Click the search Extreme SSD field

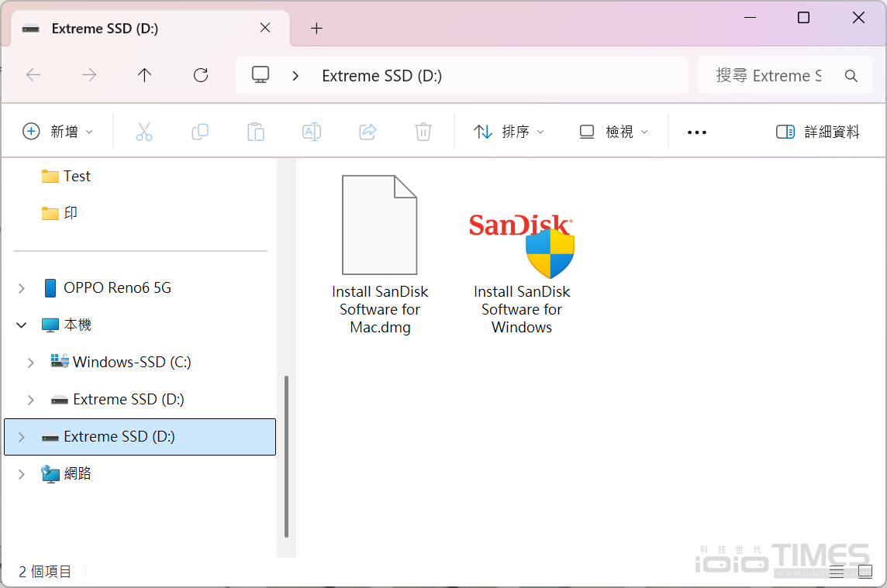click(775, 75)
